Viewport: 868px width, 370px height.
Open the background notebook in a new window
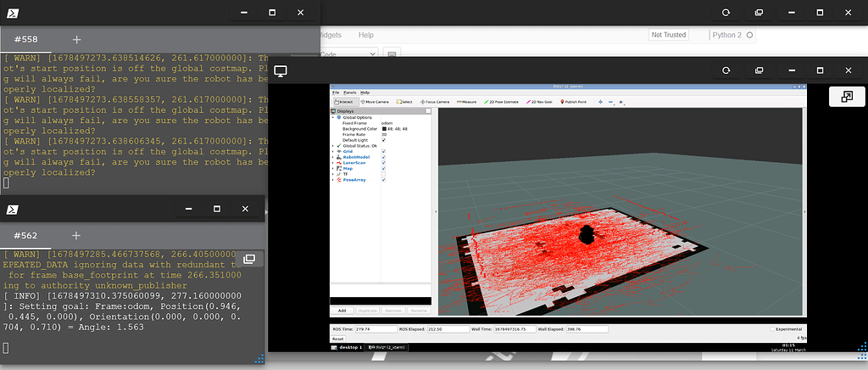[759, 12]
